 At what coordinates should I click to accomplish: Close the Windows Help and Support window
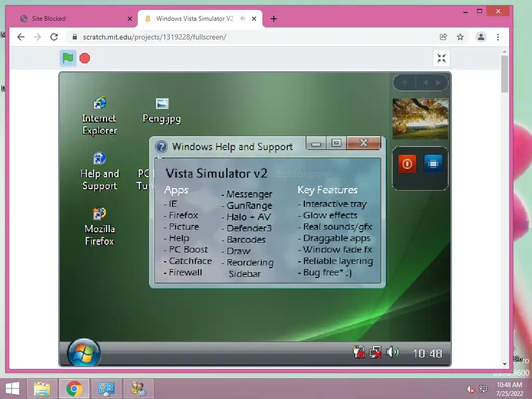[x=364, y=143]
